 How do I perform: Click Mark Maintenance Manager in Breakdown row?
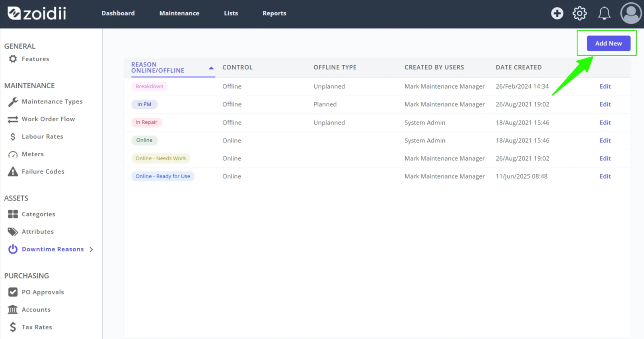tap(445, 86)
